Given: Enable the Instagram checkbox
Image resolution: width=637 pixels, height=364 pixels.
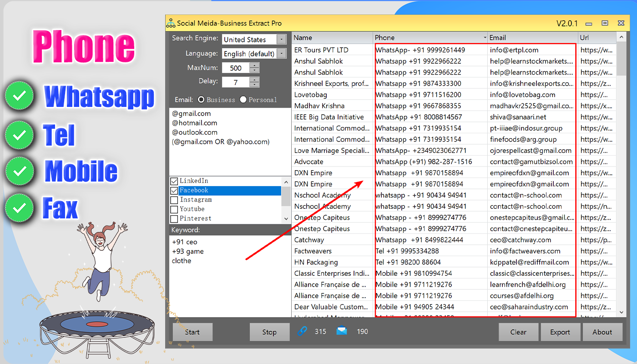Looking at the screenshot, I should click(x=174, y=200).
